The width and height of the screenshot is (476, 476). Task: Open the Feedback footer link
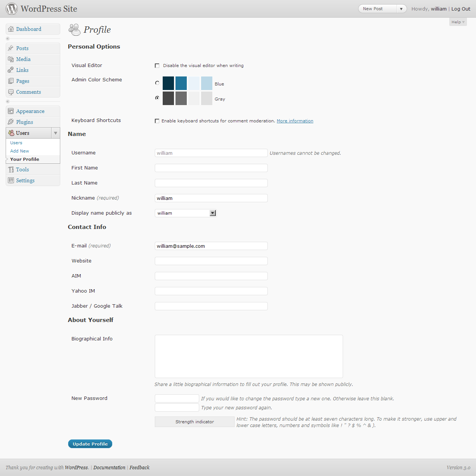(x=139, y=467)
